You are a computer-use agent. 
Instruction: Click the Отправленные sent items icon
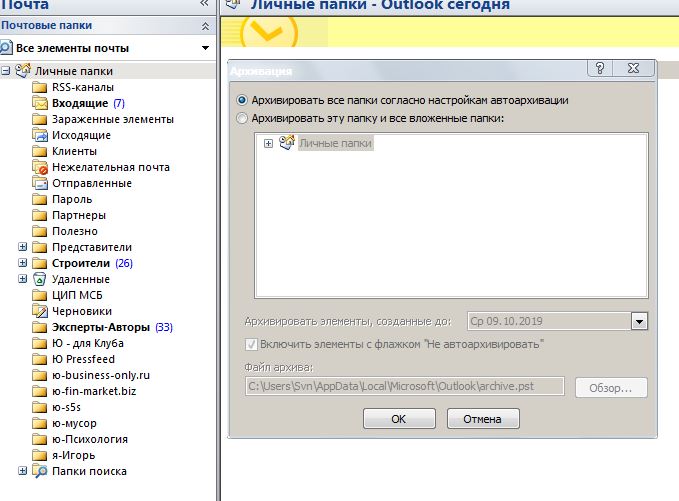pos(39,184)
